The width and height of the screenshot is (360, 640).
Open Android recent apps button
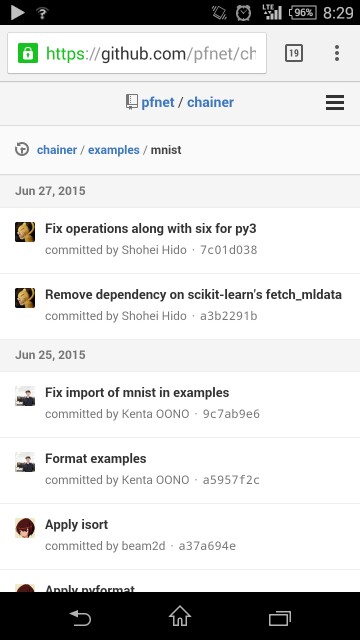(x=280, y=618)
